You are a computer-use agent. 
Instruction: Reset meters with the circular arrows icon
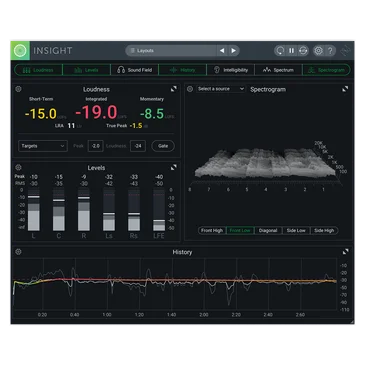coord(303,51)
